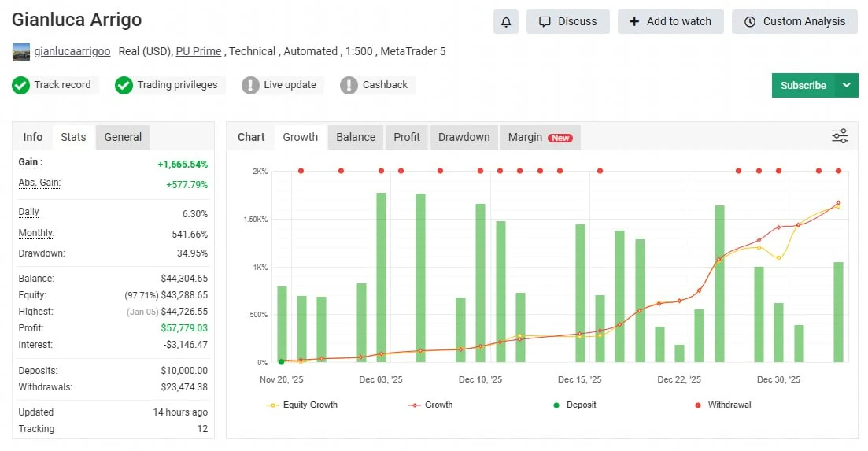Screen dimensions: 868x451
Task: Click the Live update warning icon
Action: 250,85
